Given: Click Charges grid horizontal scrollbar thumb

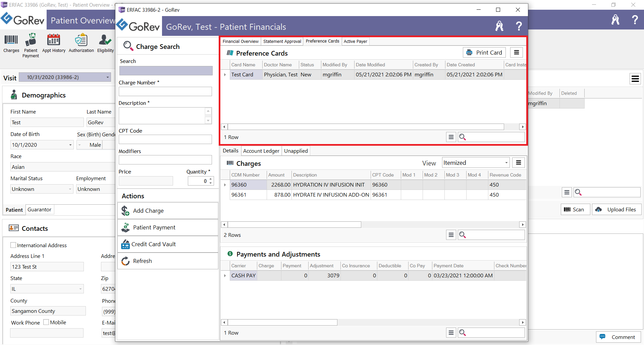Looking at the screenshot, I should click(294, 225).
